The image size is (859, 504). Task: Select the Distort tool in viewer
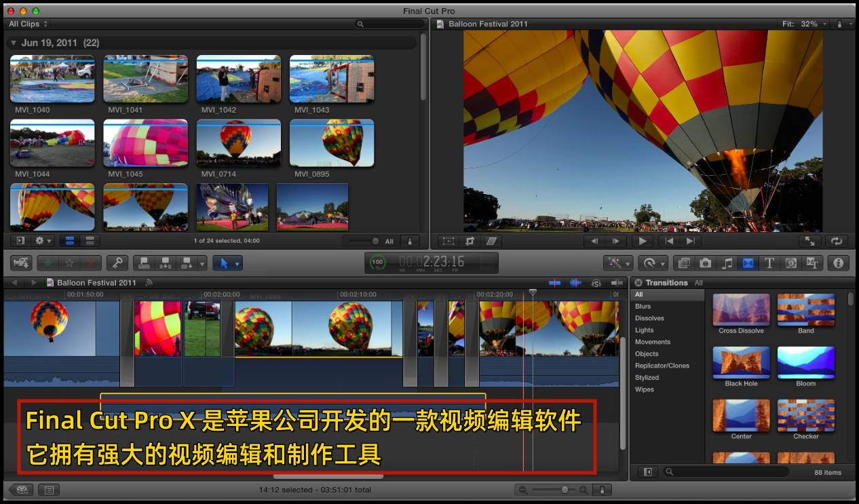tap(491, 241)
